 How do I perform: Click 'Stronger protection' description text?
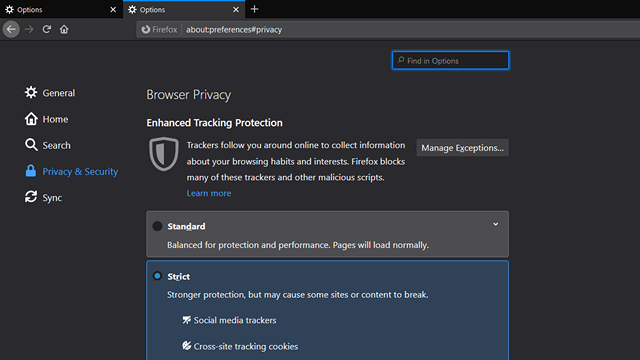click(298, 295)
